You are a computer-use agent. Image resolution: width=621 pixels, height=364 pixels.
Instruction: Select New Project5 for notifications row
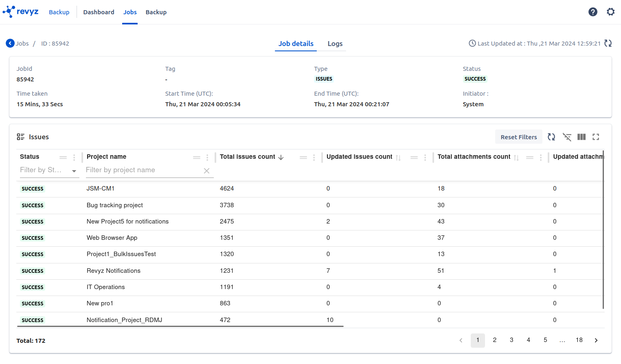310,221
